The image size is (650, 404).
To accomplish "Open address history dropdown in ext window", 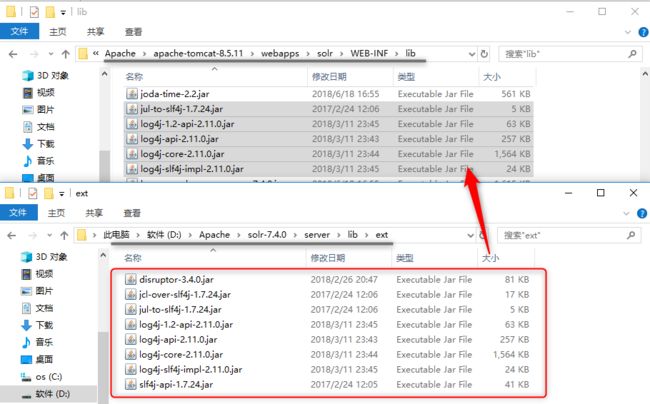I will pos(471,236).
